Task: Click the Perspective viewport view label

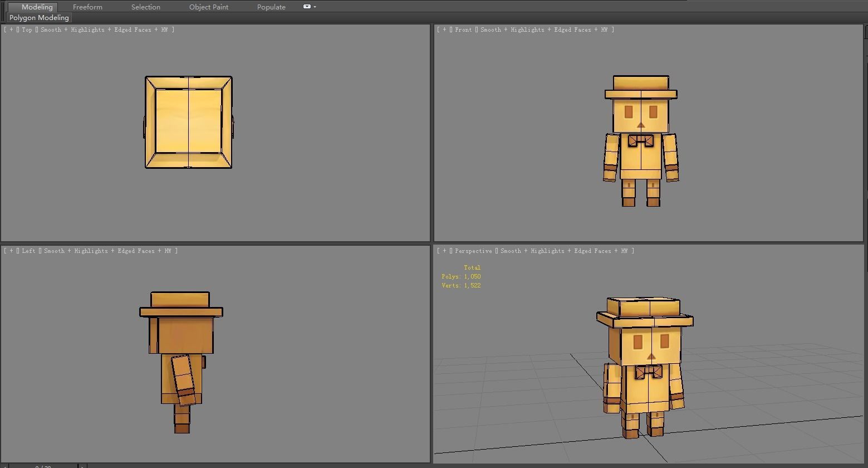Action: (473, 251)
